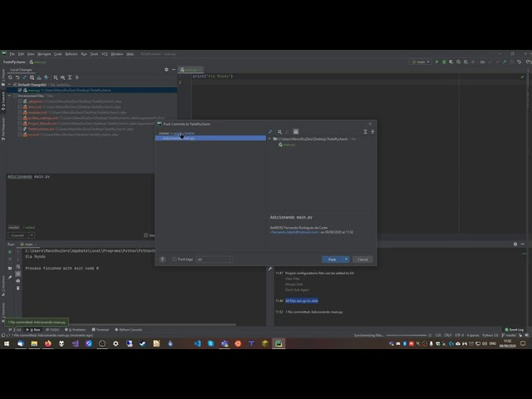This screenshot has width=532, height=399.
Task: Open the main run configuration dropdown
Action: click(x=421, y=62)
